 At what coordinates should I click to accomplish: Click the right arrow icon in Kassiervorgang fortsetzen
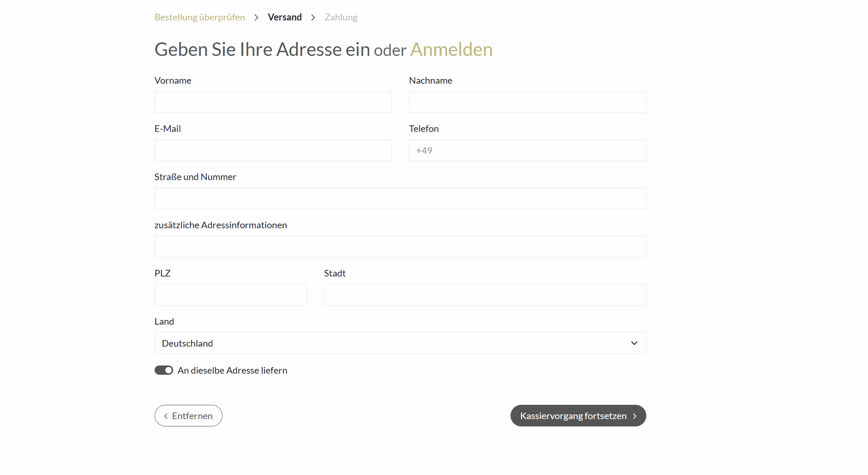635,416
